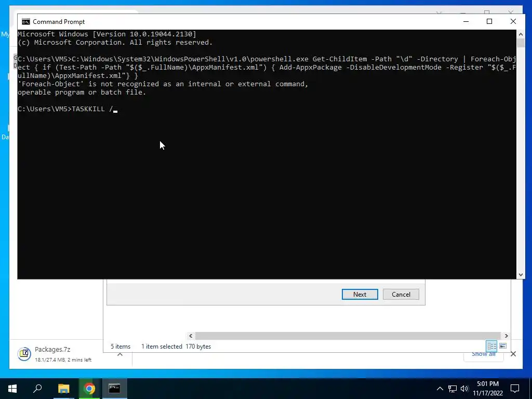Click the Packages.7z download file icon
The height and width of the screenshot is (399, 532).
coord(24,354)
